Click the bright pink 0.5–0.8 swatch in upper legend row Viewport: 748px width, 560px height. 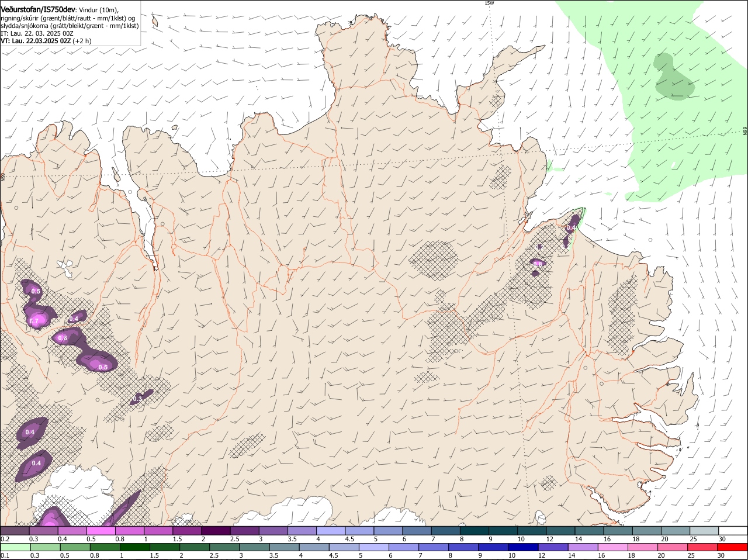101,531
